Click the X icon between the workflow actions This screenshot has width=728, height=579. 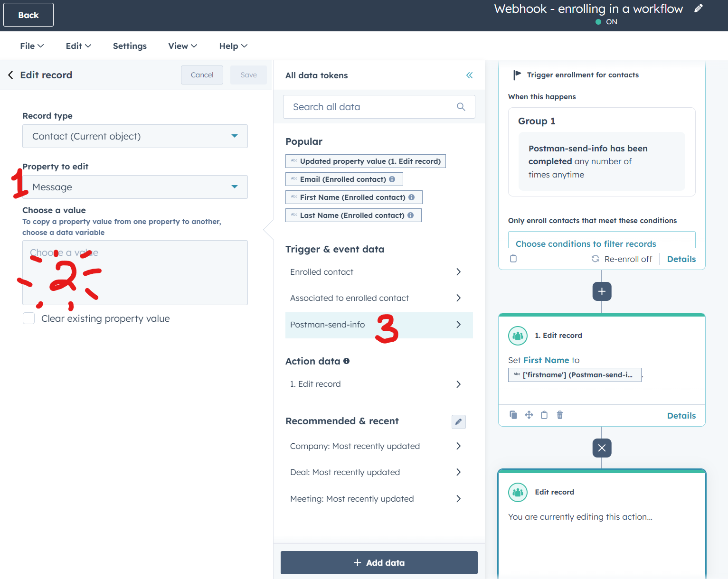click(602, 448)
